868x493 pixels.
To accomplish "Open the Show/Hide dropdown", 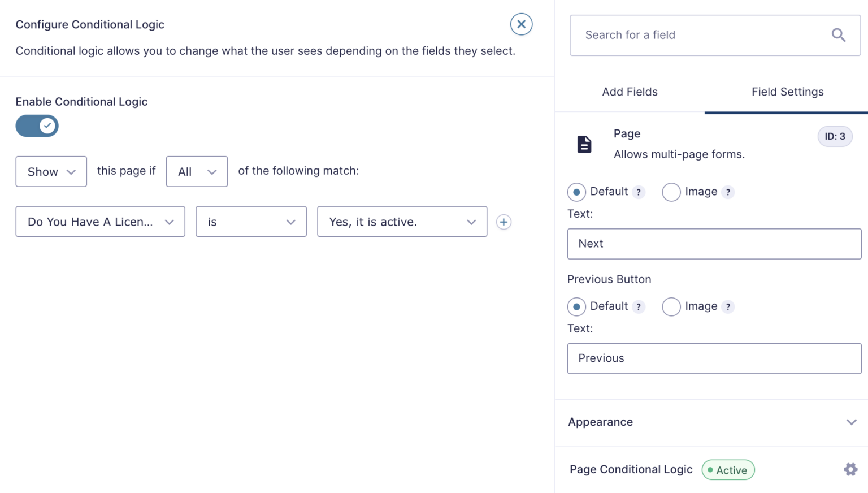I will (x=51, y=171).
